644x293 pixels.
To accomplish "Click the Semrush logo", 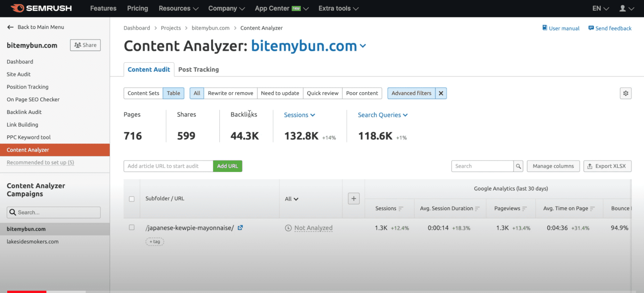I will point(41,8).
